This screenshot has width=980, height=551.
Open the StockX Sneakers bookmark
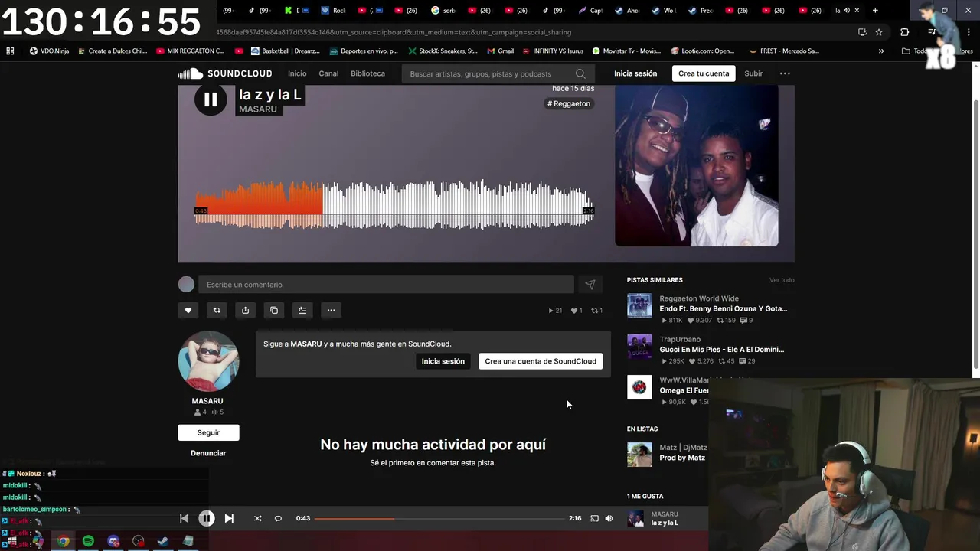click(x=443, y=51)
